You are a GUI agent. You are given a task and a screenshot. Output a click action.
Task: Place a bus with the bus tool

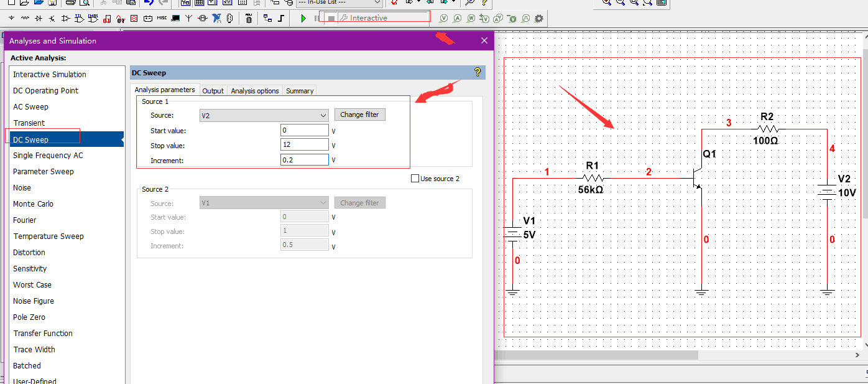click(x=281, y=18)
